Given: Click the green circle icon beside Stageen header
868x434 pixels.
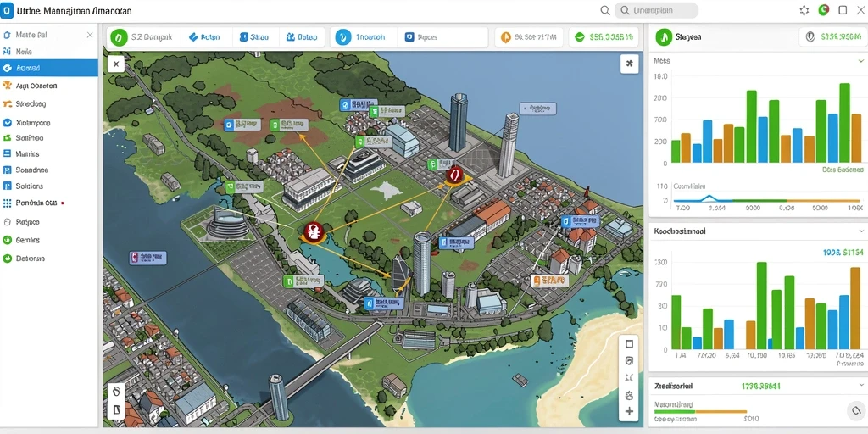Looking at the screenshot, I should (x=663, y=37).
